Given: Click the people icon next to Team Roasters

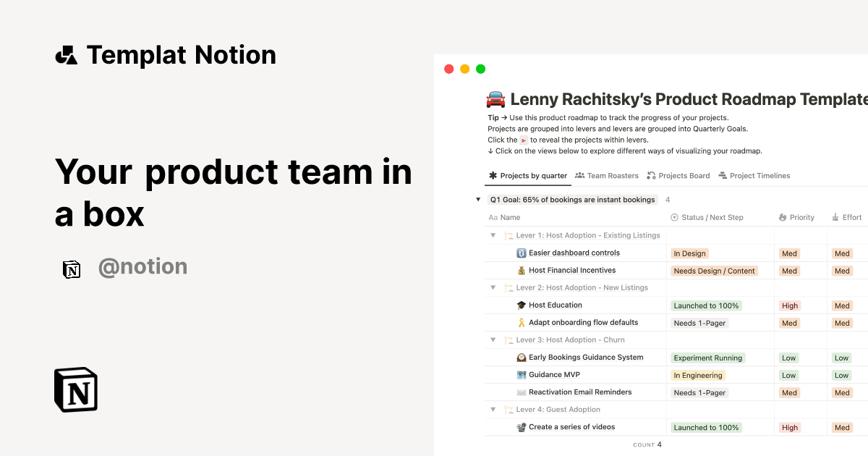Looking at the screenshot, I should (579, 175).
